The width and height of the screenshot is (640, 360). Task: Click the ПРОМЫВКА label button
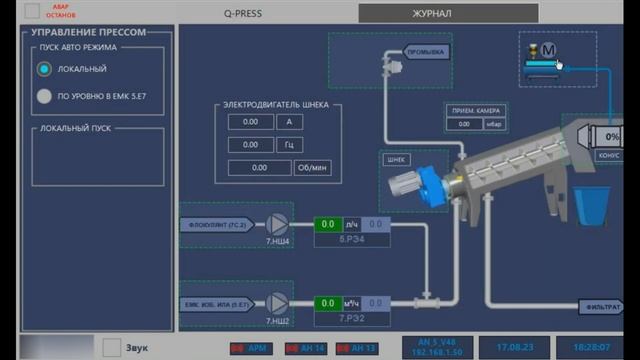tap(427, 52)
